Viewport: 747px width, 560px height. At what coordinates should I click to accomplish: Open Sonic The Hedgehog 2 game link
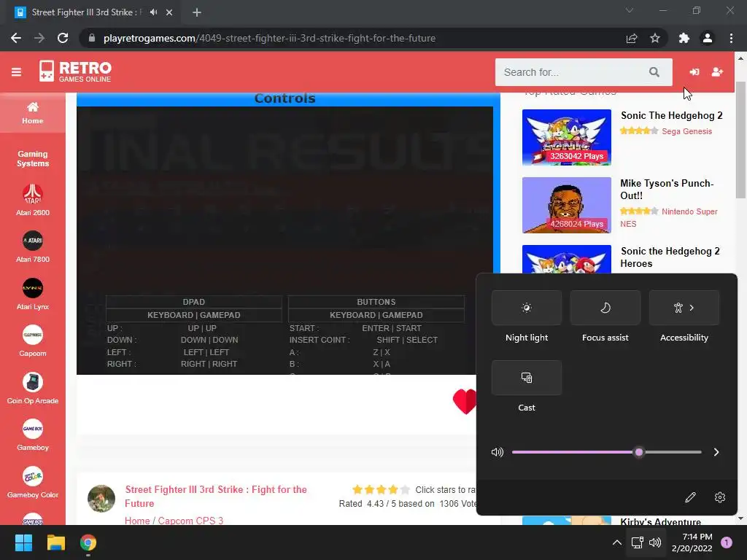pos(671,116)
